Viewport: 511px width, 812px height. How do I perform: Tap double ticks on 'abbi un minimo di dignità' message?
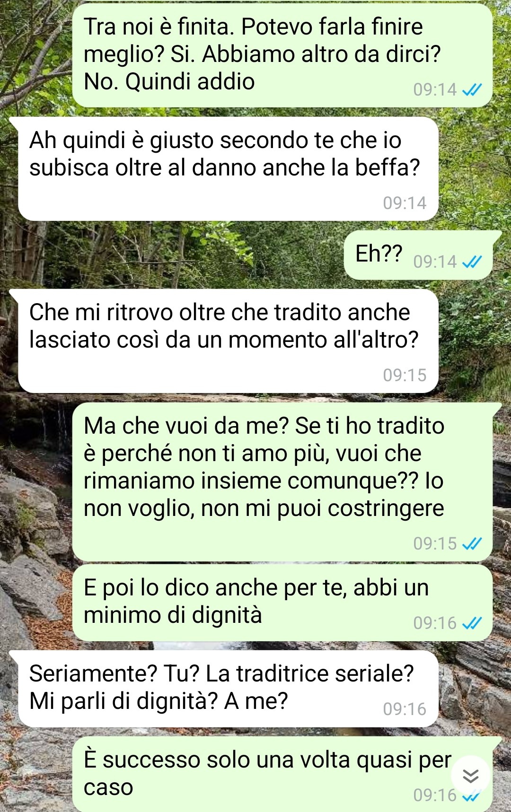point(472,623)
